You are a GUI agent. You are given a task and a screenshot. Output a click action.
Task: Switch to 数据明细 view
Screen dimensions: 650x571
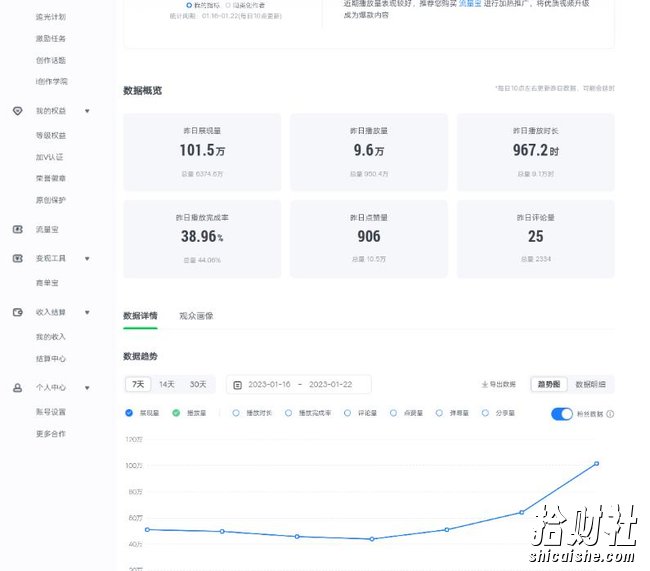pyautogui.click(x=590, y=384)
